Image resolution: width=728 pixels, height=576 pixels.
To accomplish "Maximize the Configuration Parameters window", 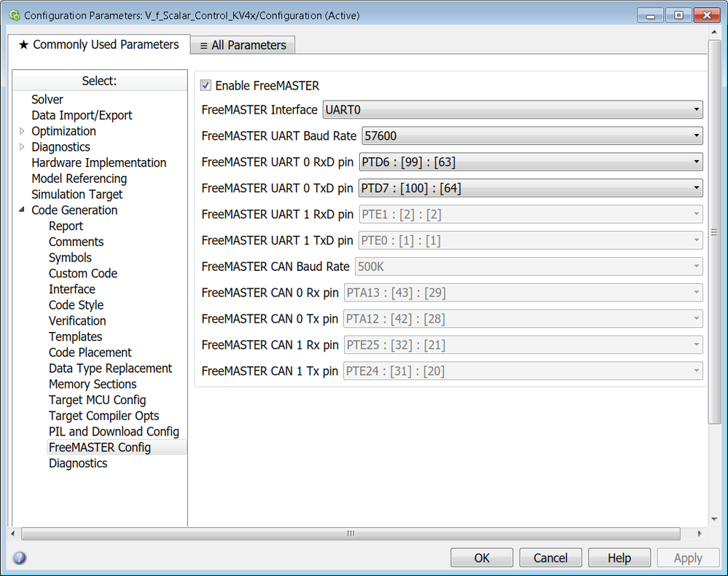I will (678, 15).
